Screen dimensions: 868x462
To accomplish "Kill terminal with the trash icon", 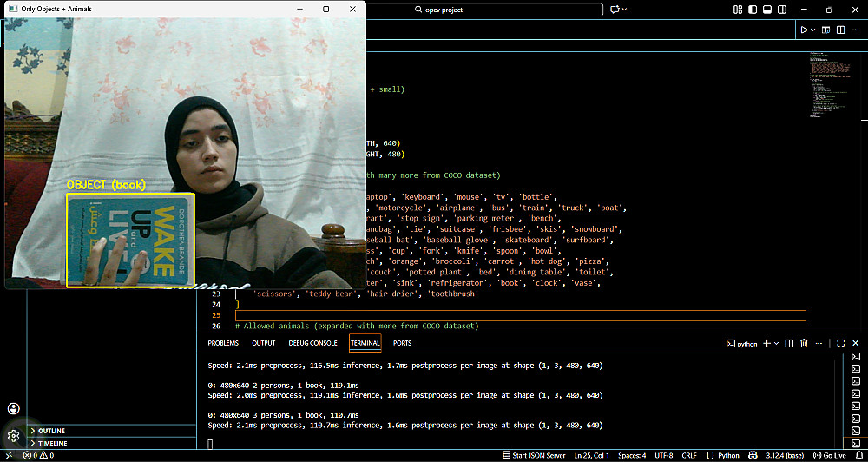I will (x=805, y=343).
